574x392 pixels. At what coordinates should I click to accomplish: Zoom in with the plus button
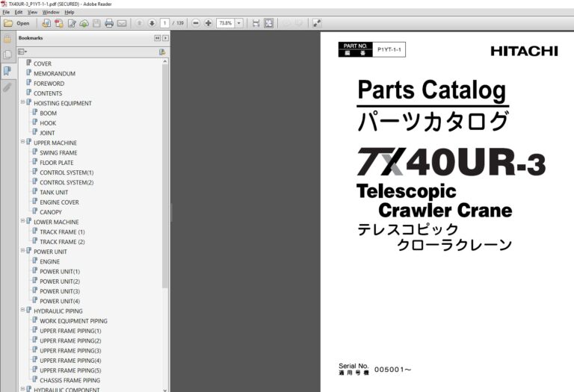(209, 23)
